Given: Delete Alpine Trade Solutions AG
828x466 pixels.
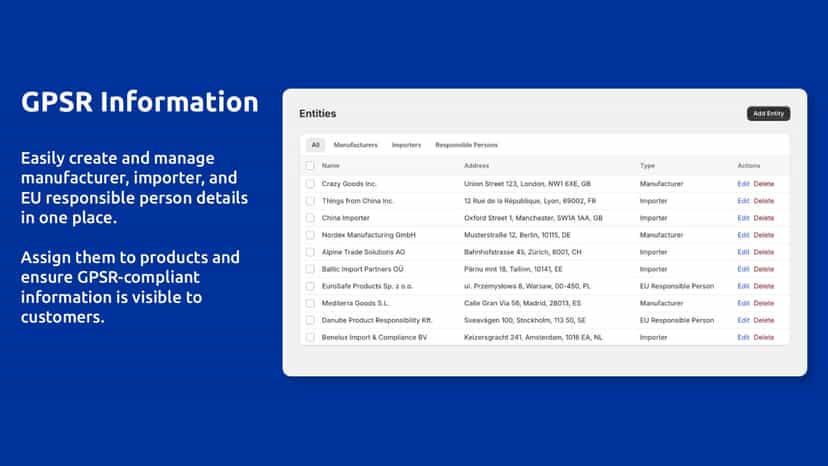Looking at the screenshot, I should click(764, 252).
